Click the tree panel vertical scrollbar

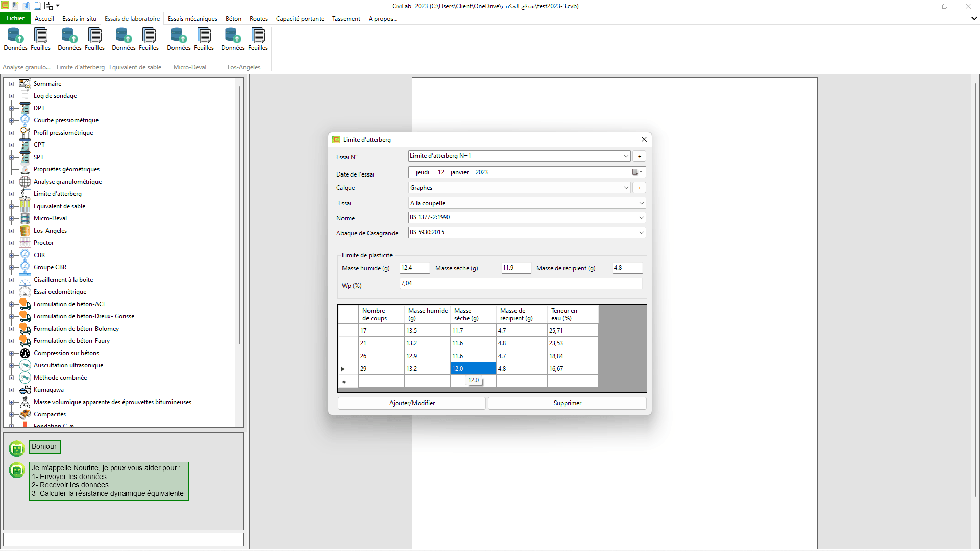pos(239,214)
